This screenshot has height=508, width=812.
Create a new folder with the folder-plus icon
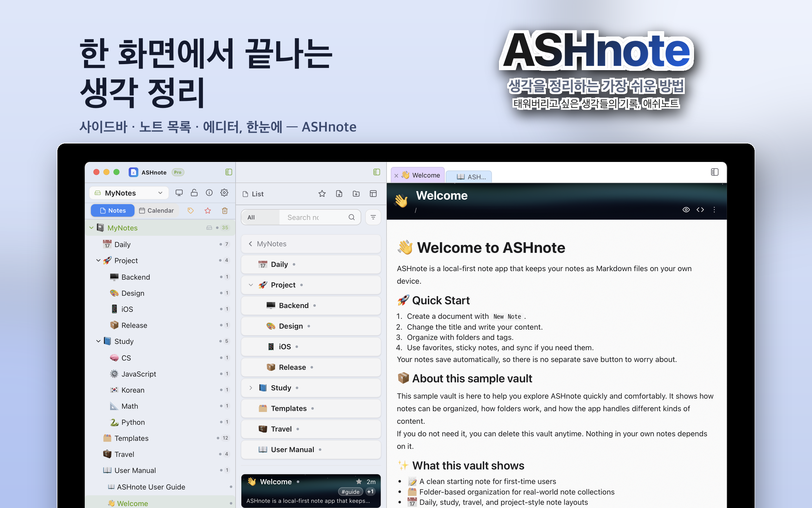[x=356, y=194]
